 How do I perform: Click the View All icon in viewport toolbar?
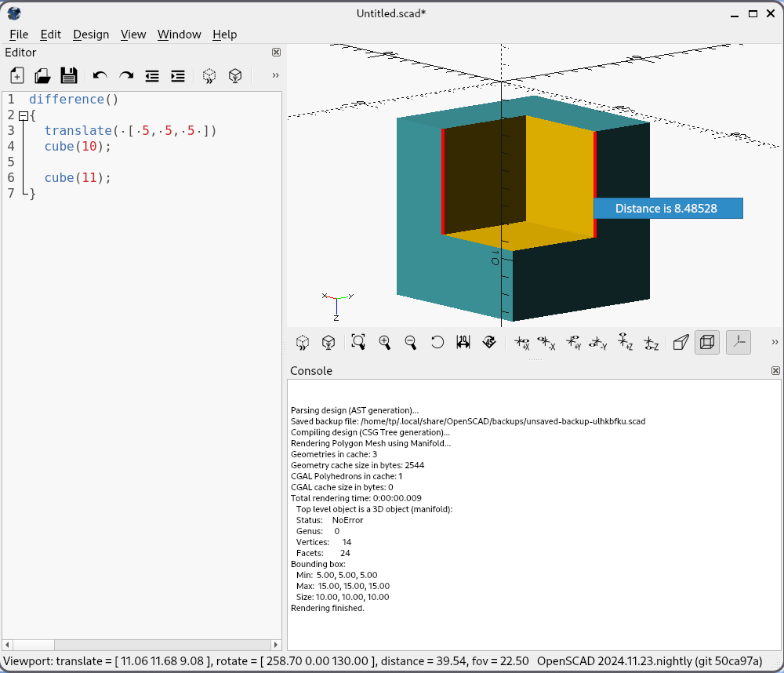pos(358,342)
